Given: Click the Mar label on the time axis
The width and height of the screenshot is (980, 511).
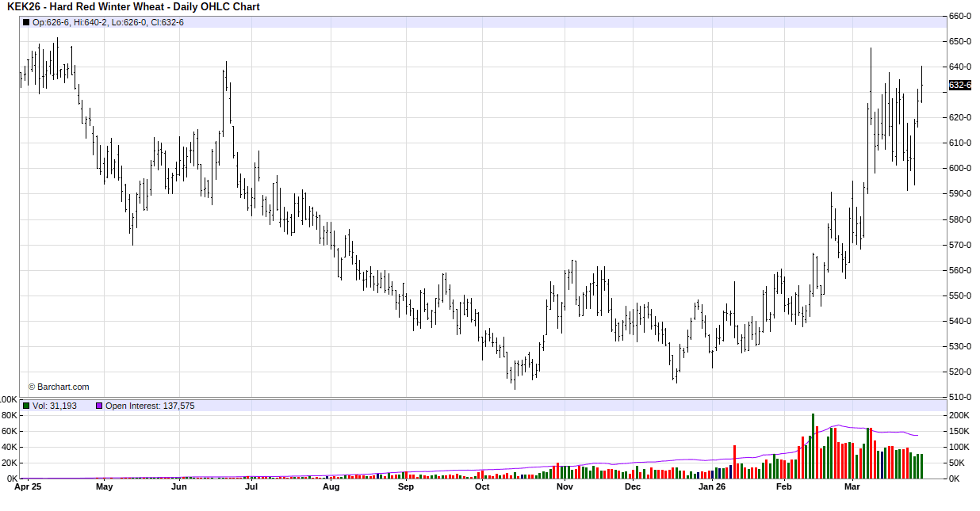Looking at the screenshot, I should point(852,486).
